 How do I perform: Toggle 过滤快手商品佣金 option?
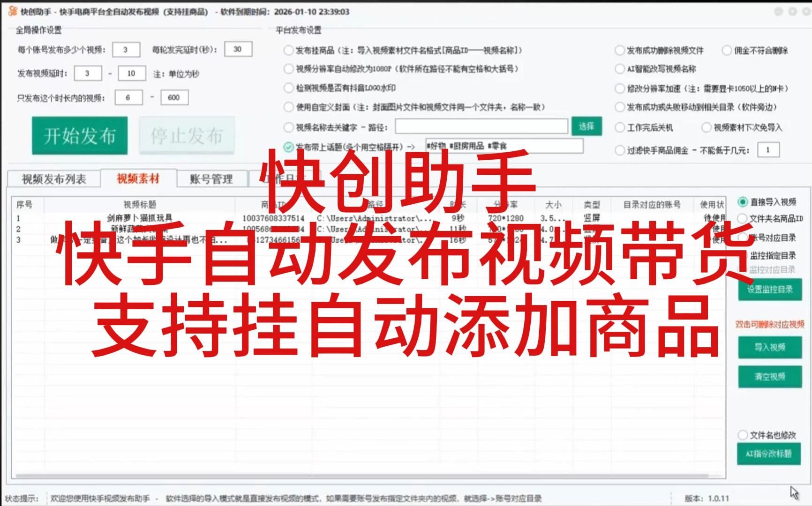[x=620, y=150]
